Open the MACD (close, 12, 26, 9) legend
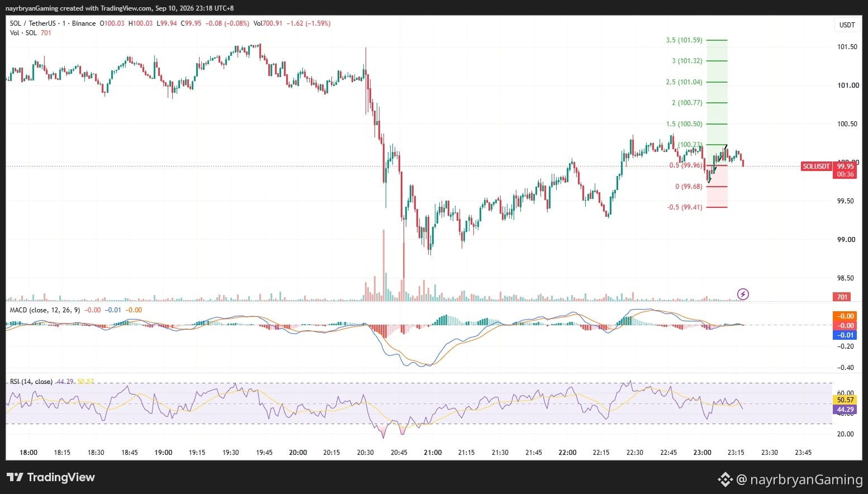This screenshot has width=868, height=494. (45, 310)
